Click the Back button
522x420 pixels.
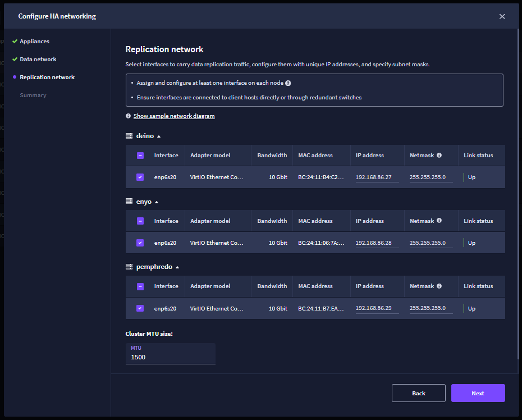(419, 393)
